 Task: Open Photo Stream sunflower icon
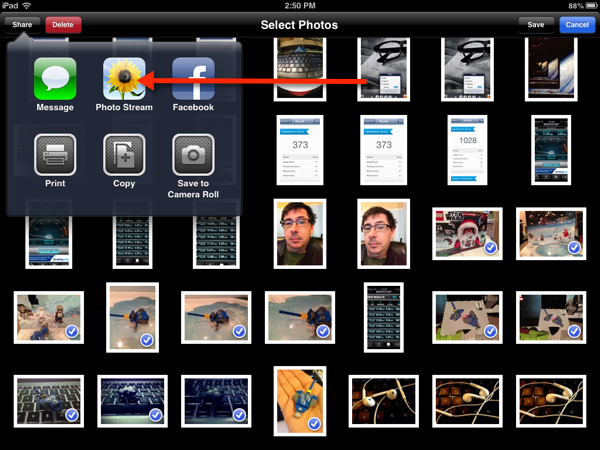[x=124, y=78]
